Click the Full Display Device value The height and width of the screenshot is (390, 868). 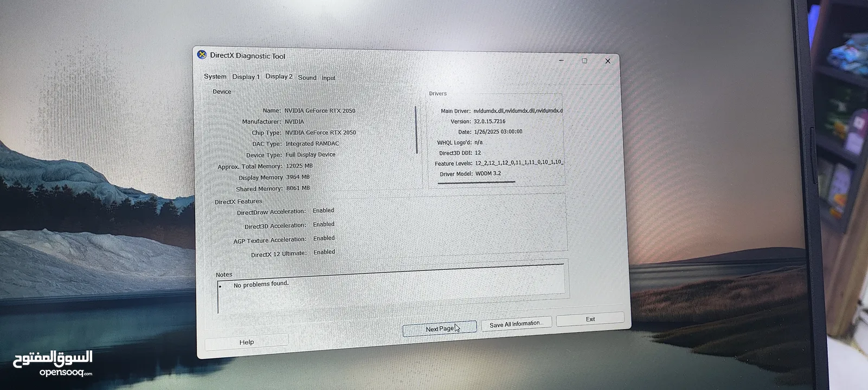point(311,154)
